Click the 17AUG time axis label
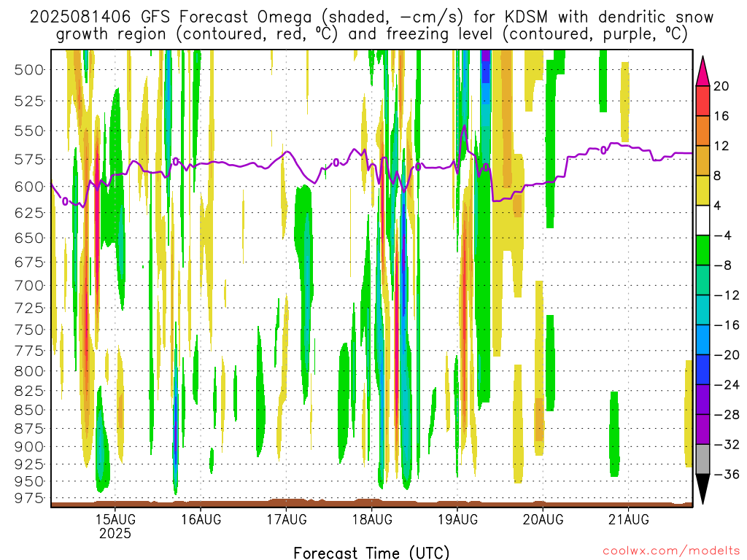Viewport: 747px width, 560px height. pyautogui.click(x=286, y=519)
